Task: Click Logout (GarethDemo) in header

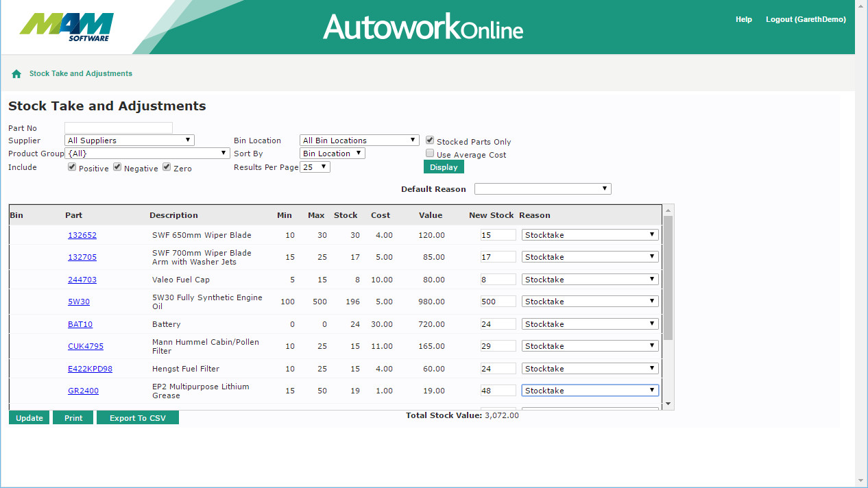Action: coord(806,20)
